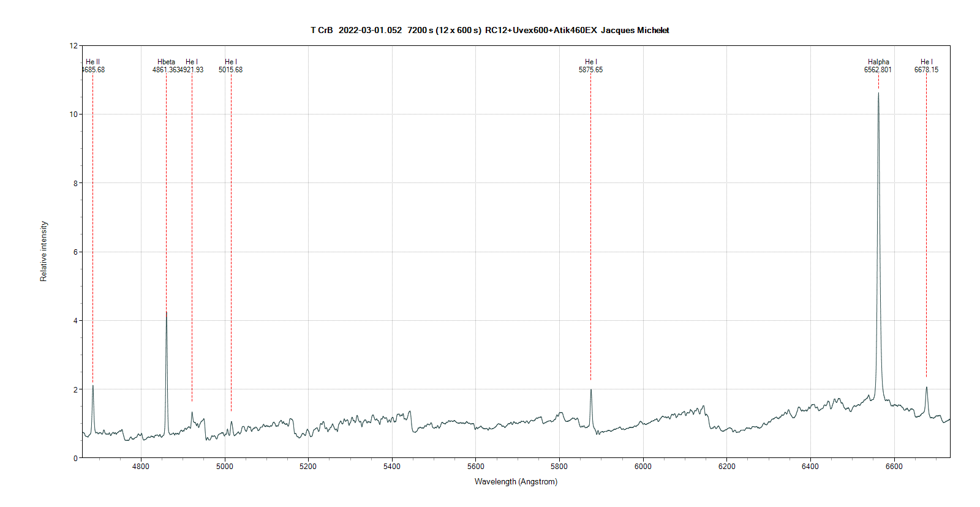Click the Relative intensity axis title
This screenshot has width=980, height=507.
(x=43, y=251)
